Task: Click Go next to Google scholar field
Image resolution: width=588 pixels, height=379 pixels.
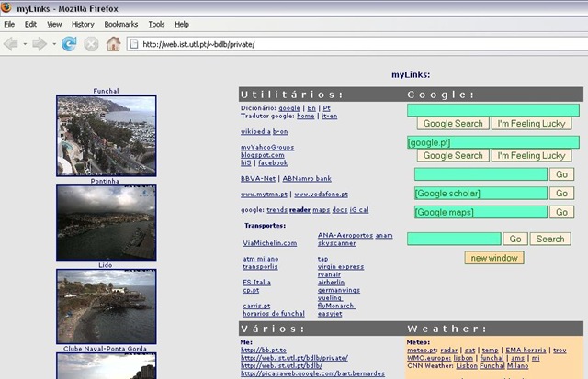Action: (561, 194)
